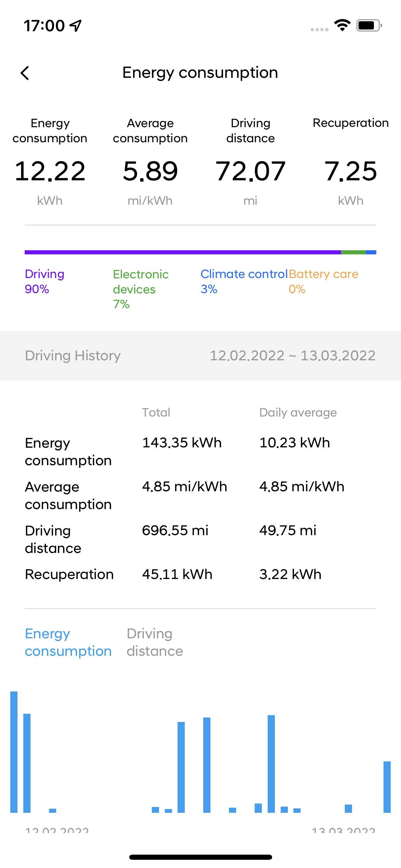Tap the 5.89 mi/kWh average consumption value
The height and width of the screenshot is (868, 401).
coord(150,171)
